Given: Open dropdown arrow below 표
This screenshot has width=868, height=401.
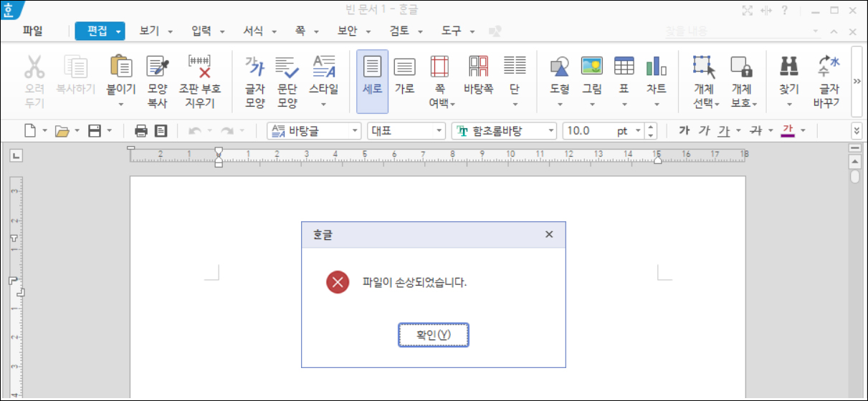Looking at the screenshot, I should coord(624,105).
